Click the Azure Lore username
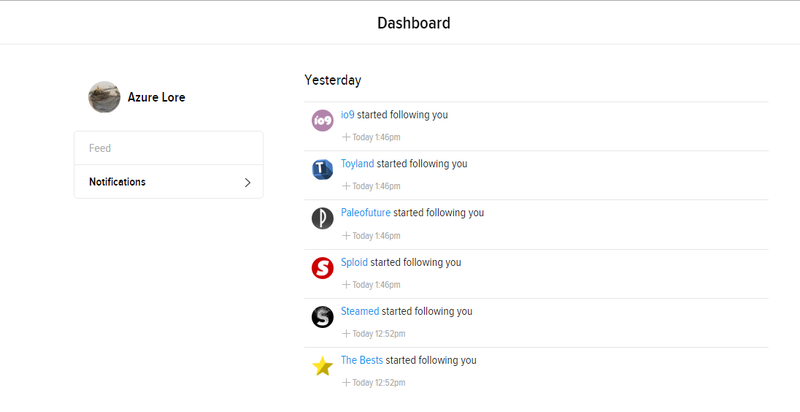This screenshot has width=800, height=412. coord(156,98)
